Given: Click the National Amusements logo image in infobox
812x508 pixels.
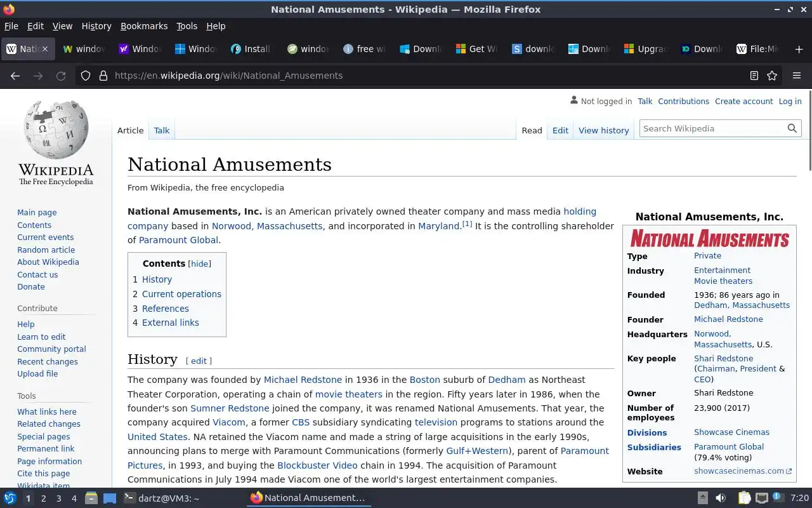Looking at the screenshot, I should [x=709, y=239].
